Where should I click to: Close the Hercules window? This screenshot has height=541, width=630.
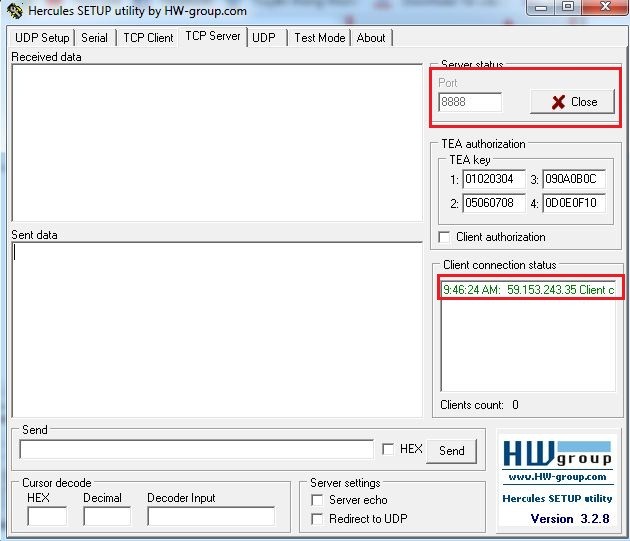(604, 7)
